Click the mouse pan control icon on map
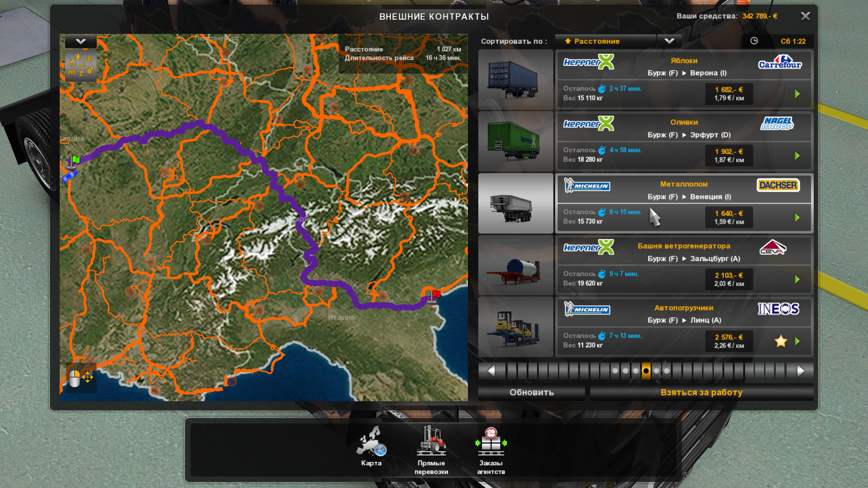 pos(81,378)
